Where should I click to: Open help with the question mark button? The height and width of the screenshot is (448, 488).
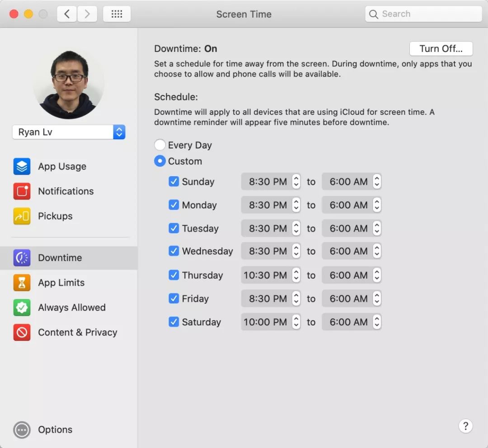(465, 426)
